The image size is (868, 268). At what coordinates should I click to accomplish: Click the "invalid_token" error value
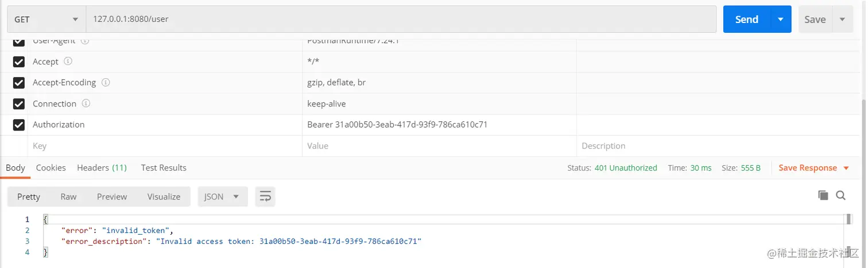pos(137,231)
